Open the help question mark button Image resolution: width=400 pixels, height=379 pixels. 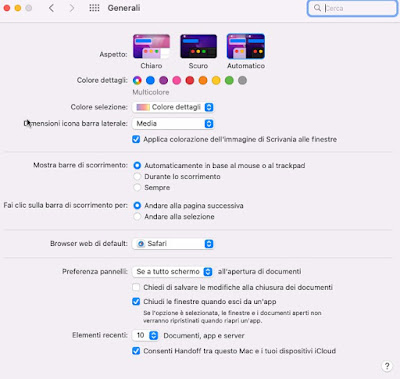(x=387, y=366)
